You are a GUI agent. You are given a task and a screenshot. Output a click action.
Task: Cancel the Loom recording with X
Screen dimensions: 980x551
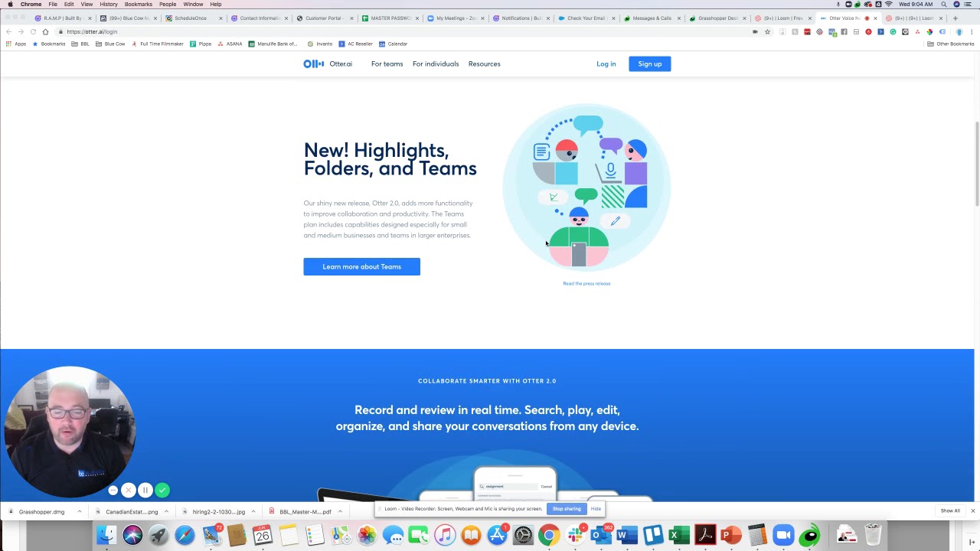click(x=128, y=490)
